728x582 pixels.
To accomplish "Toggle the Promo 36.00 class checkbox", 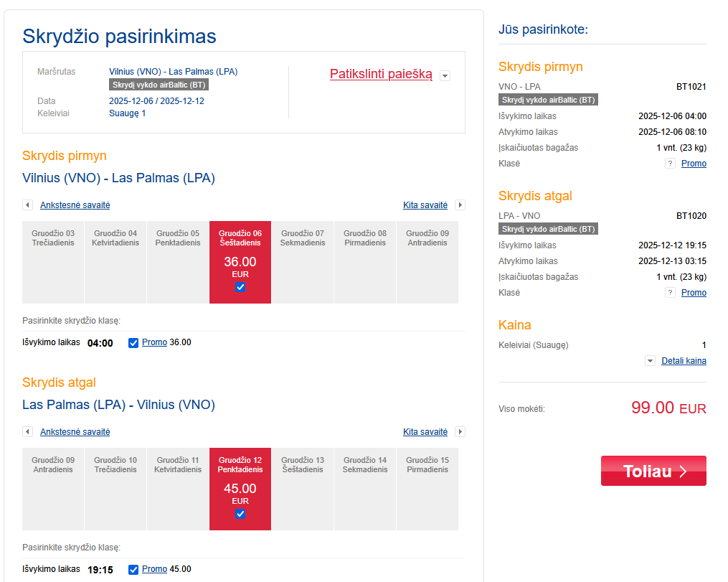I will 133,343.
